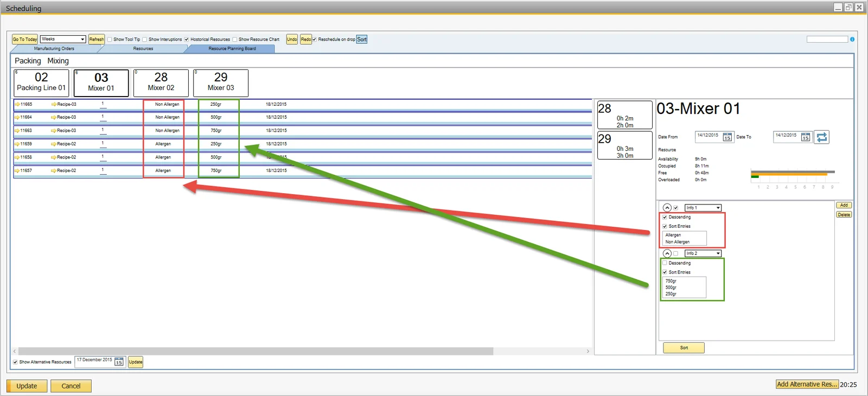Screen dimensions: 868x396
Task: Click Recipe-02 link arrow in row 11659
Action: tap(54, 144)
